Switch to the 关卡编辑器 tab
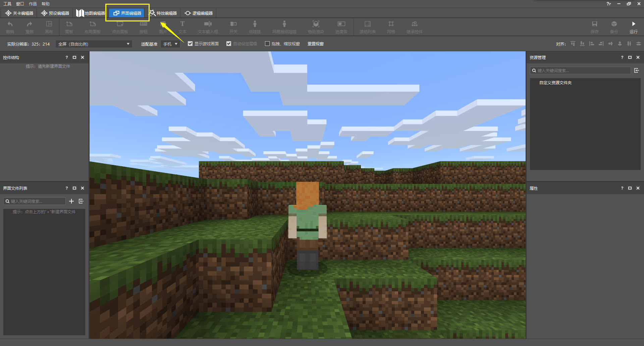The width and height of the screenshot is (644, 346). tap(19, 13)
